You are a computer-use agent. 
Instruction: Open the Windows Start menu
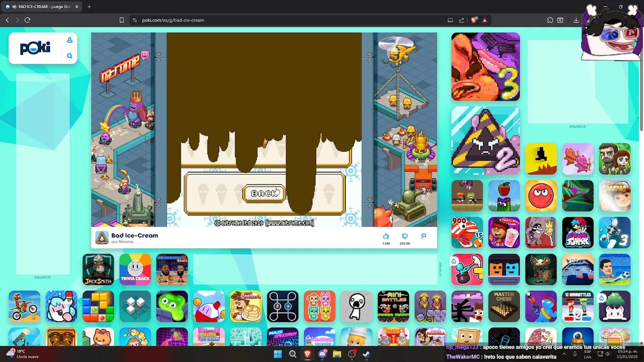278,354
